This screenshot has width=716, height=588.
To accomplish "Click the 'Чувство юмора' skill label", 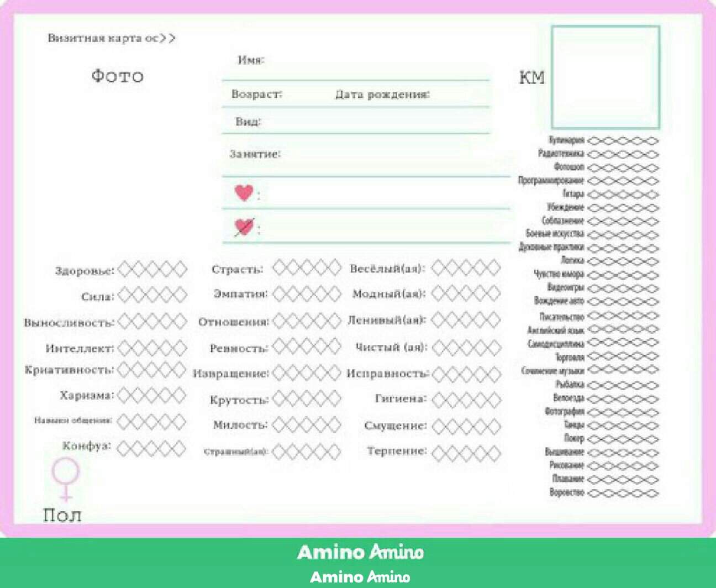I will point(559,274).
